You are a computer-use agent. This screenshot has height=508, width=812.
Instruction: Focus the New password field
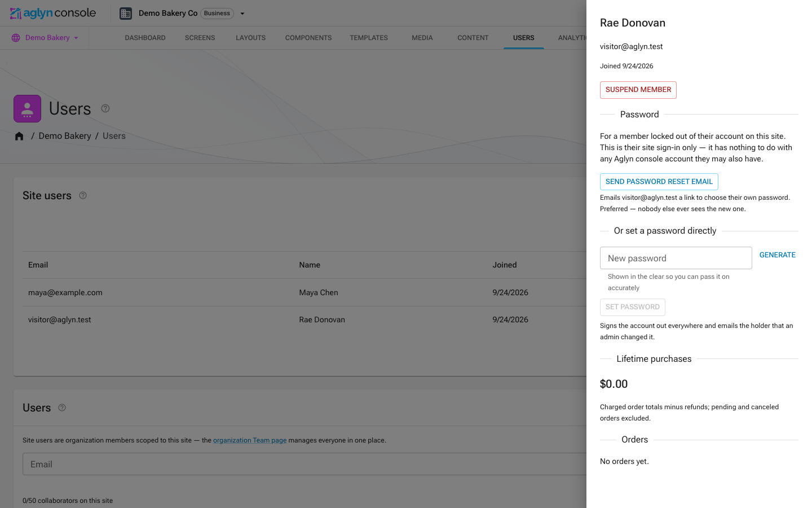point(676,258)
